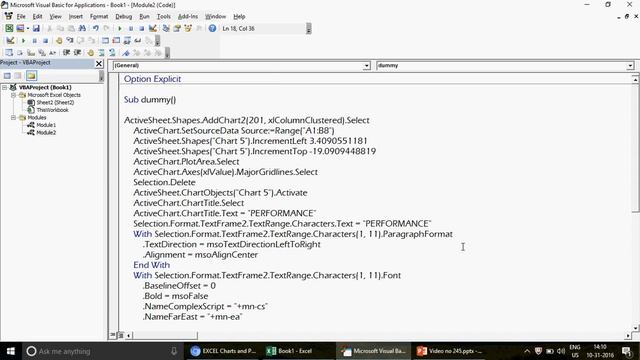Open the Edit menu
This screenshot has height=360, width=640.
click(38, 16)
